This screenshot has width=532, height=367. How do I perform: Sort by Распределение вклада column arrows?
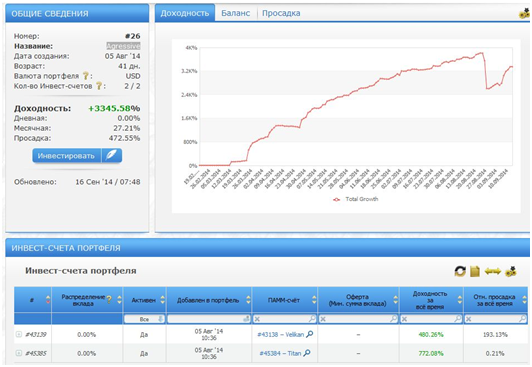pyautogui.click(x=119, y=300)
